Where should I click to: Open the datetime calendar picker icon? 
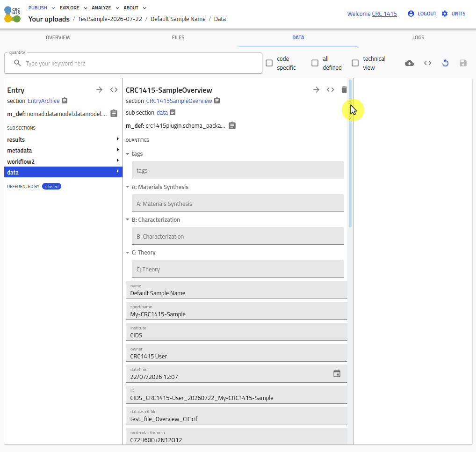(x=337, y=373)
